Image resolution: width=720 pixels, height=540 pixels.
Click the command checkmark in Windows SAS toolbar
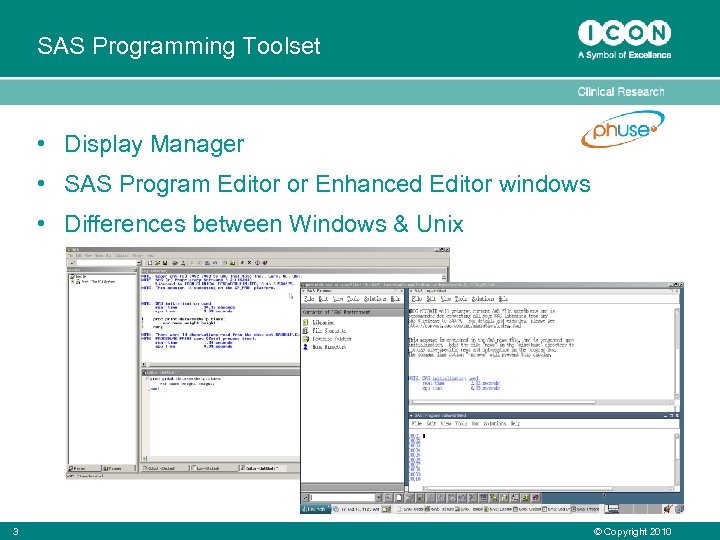click(x=73, y=263)
